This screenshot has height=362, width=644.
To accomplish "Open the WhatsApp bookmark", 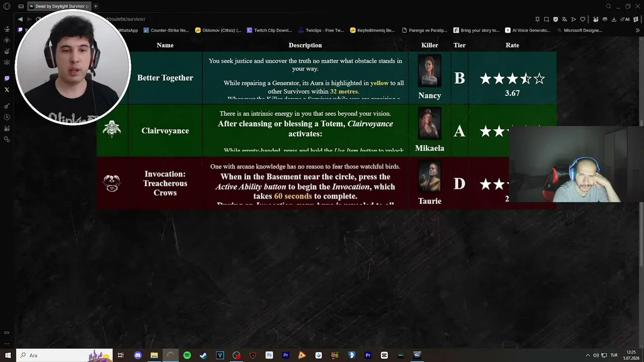I will point(128,30).
